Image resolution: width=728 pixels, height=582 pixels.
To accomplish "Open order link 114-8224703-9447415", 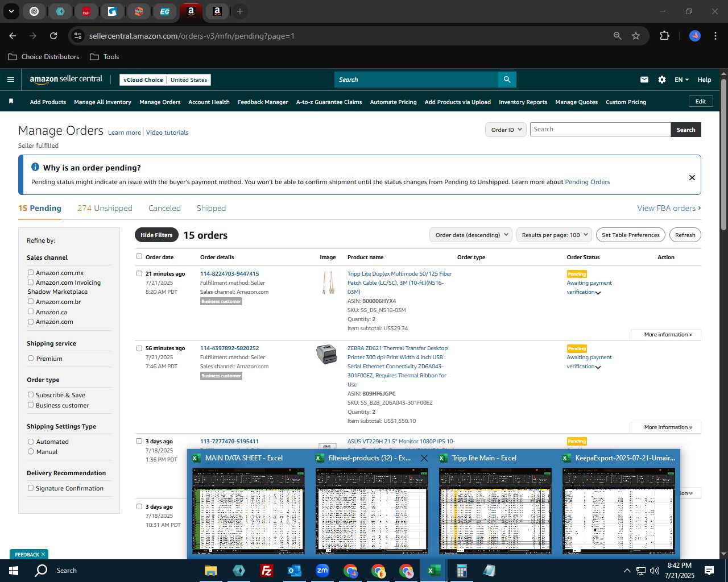I will (229, 273).
